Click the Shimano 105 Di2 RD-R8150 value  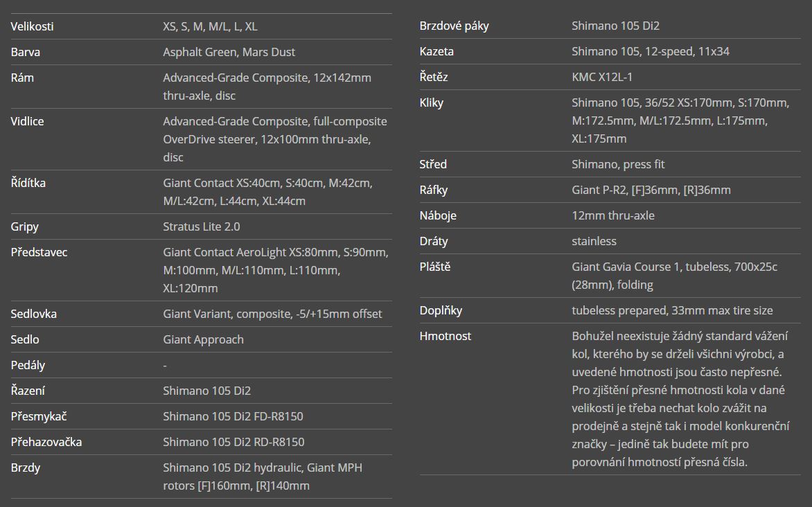[233, 443]
